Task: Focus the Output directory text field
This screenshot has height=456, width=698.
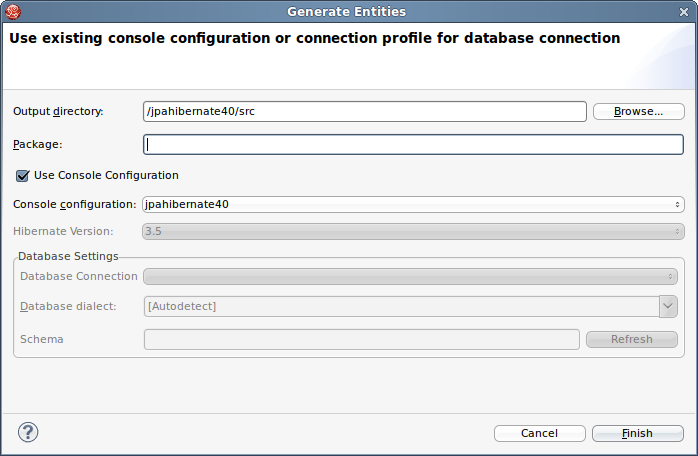Action: point(364,111)
